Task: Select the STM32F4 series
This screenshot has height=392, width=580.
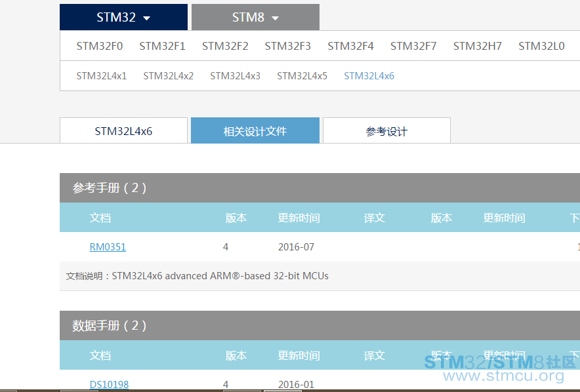Action: click(350, 46)
